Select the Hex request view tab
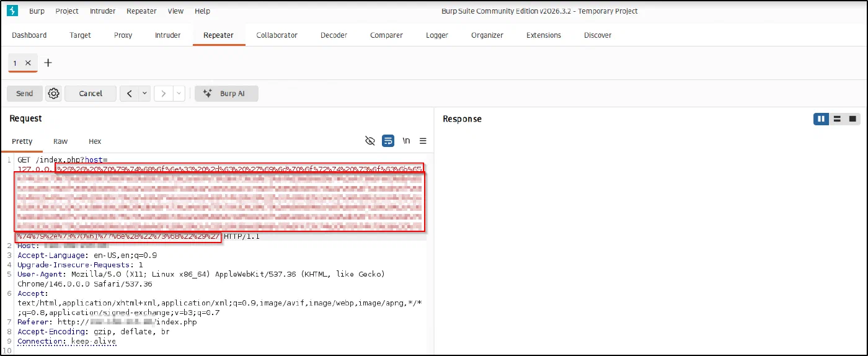 coord(95,141)
